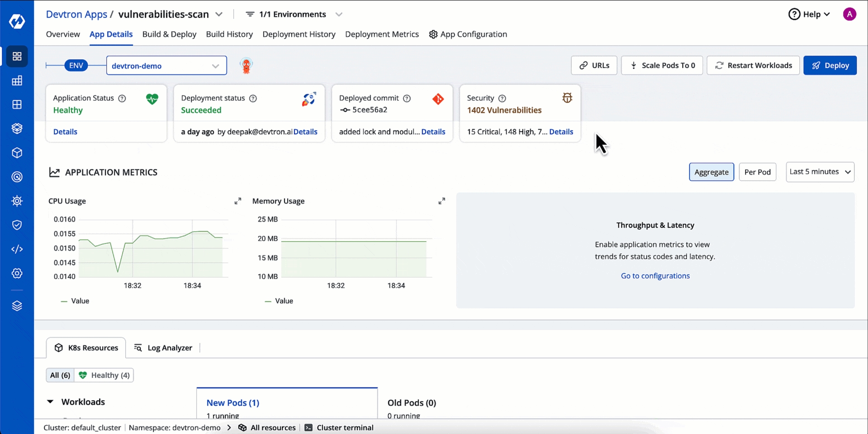Click the Argo CD mascot icon
Screen dimensions: 868x434
pyautogui.click(x=246, y=66)
